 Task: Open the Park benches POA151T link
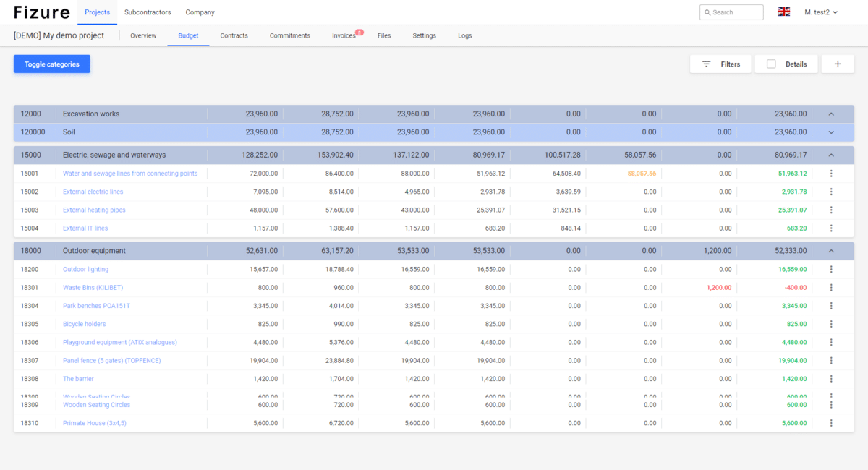pos(96,306)
